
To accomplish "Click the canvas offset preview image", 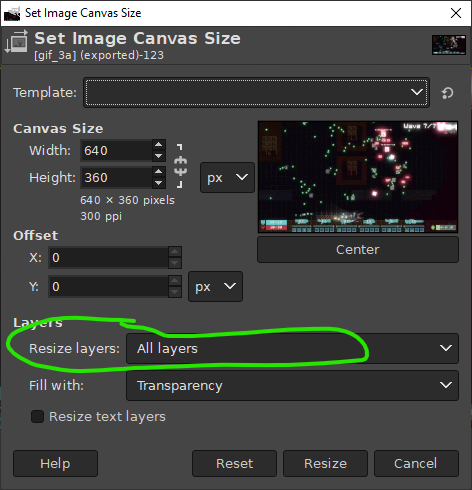I will click(x=358, y=177).
